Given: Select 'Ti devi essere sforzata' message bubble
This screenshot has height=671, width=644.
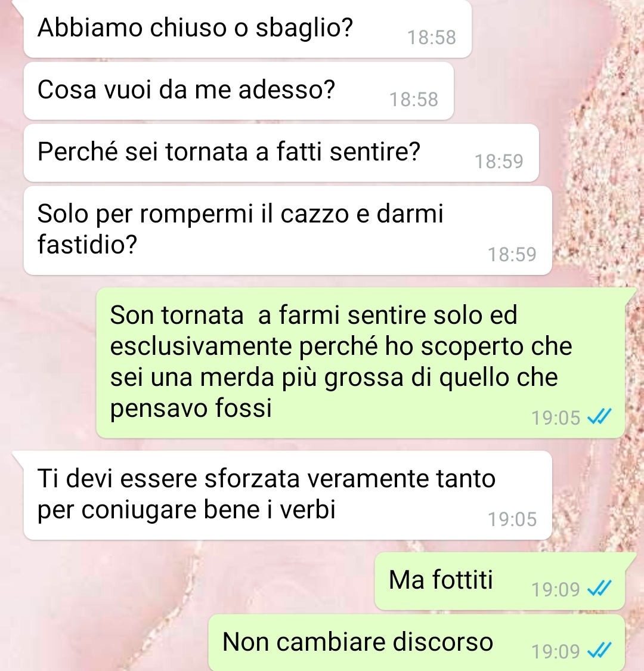Looking at the screenshot, I should click(287, 495).
